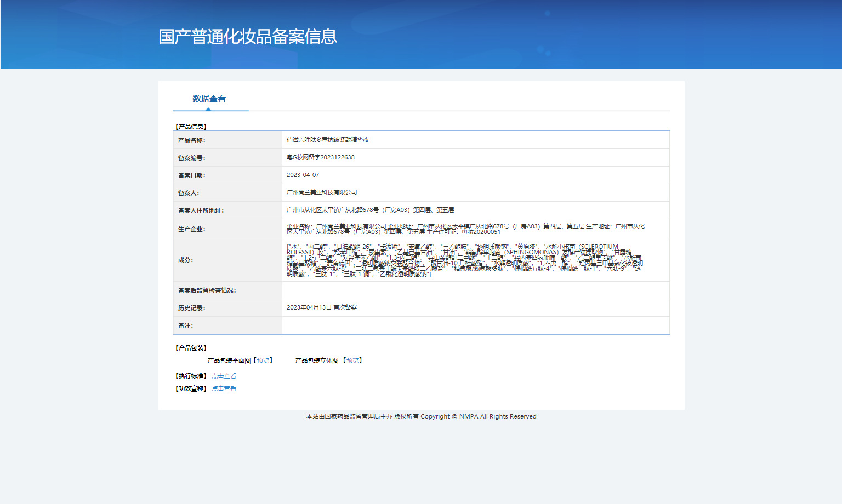The height and width of the screenshot is (504, 842).
Task: Click the 备案编号 row label
Action: 192,158
